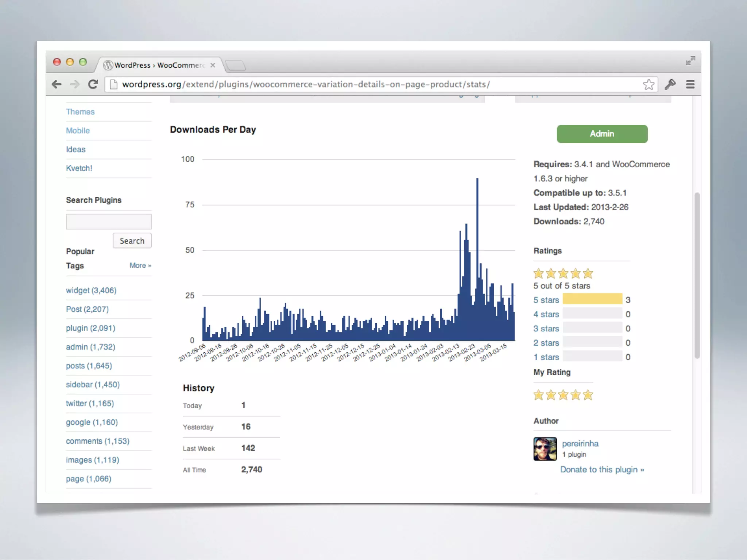This screenshot has height=560, width=747.
Task: Select the WordPress WooCommerce browser tab
Action: pos(159,65)
